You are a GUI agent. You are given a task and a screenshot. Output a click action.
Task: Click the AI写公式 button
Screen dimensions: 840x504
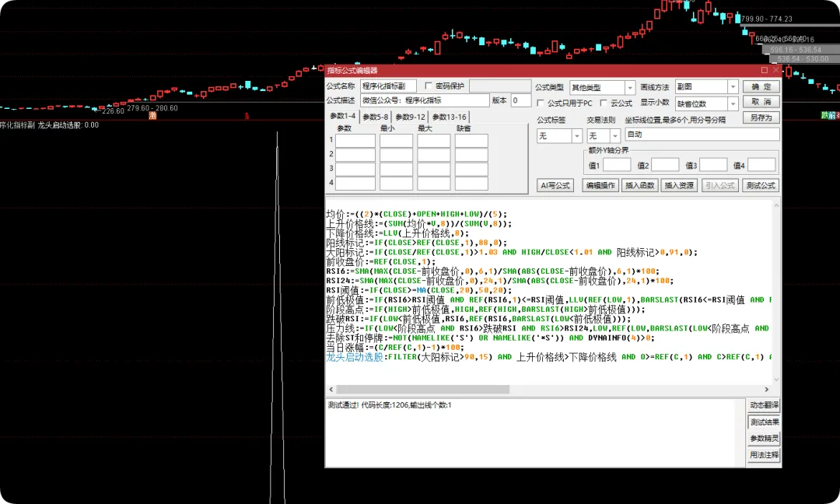[555, 185]
